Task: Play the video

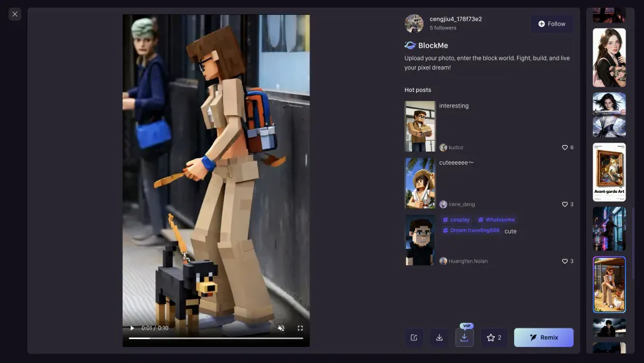Action: 132,328
